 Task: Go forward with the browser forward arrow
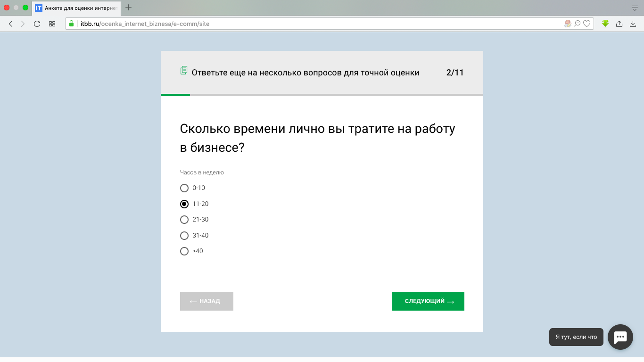click(x=23, y=24)
